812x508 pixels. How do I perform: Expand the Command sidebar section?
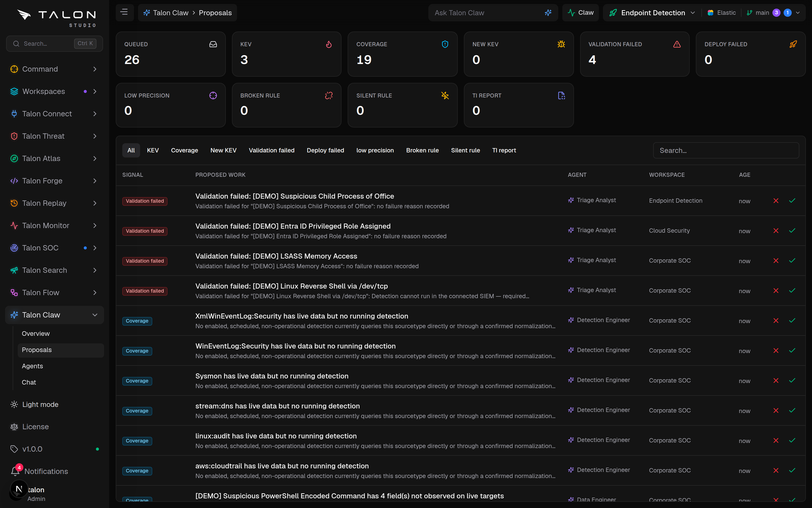point(54,69)
